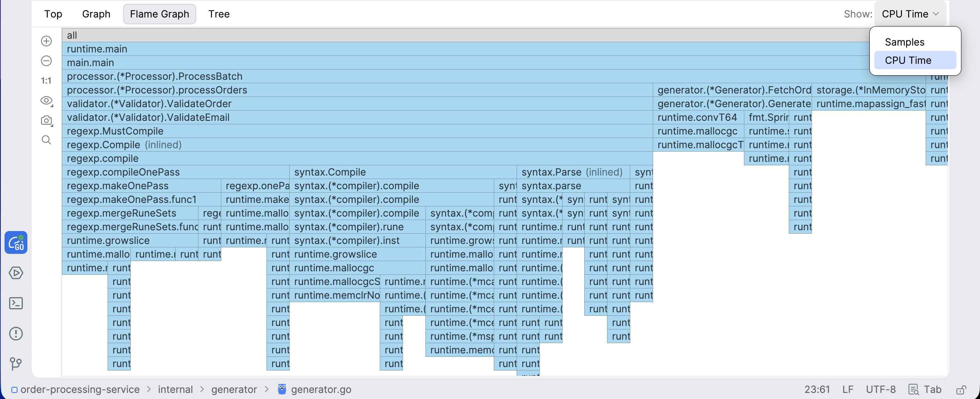Select the leftmost runtime.growslice frame

tap(130, 241)
